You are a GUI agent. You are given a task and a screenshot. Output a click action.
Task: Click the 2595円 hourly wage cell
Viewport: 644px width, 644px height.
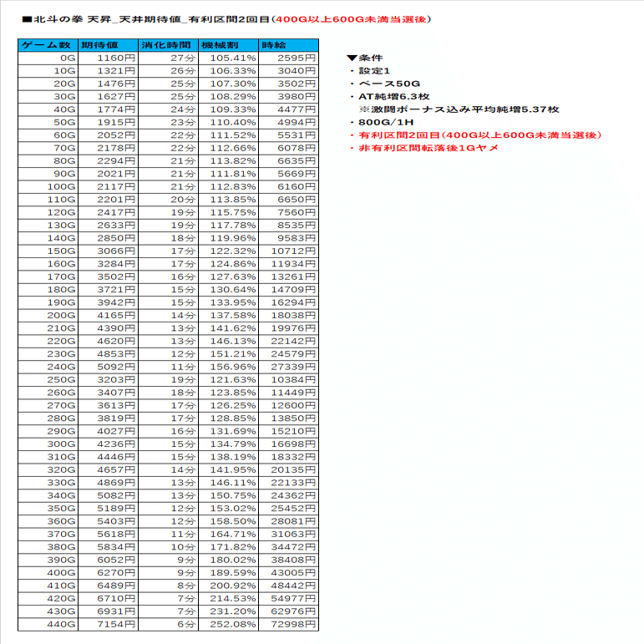click(x=288, y=58)
